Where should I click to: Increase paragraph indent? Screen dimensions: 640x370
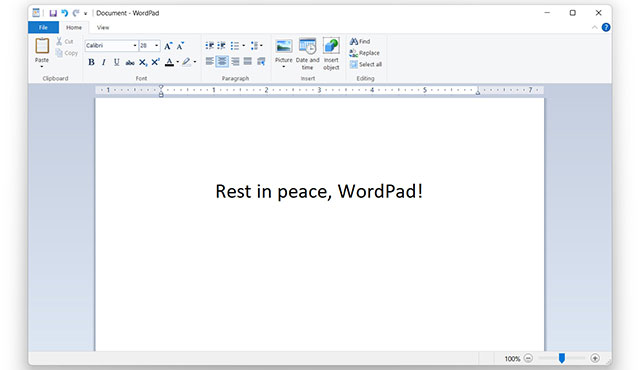(x=222, y=46)
